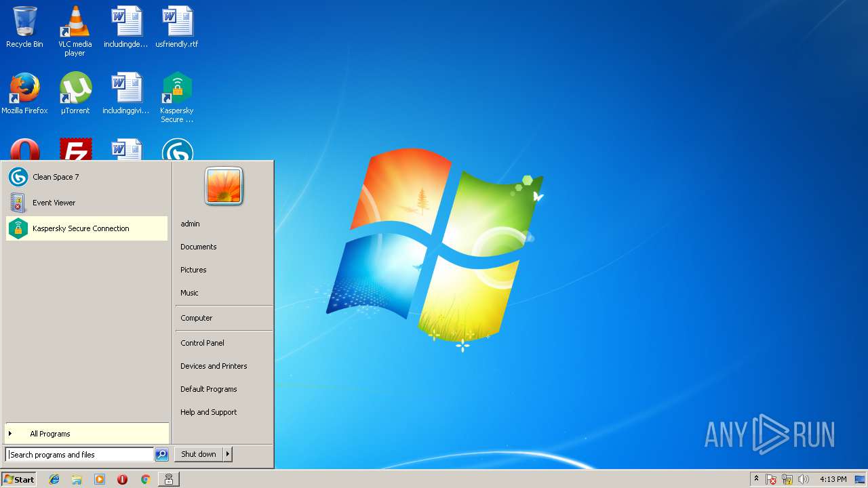Screen dimensions: 868x488
Task: Click the 4:13 PM clock
Action: [833, 479]
